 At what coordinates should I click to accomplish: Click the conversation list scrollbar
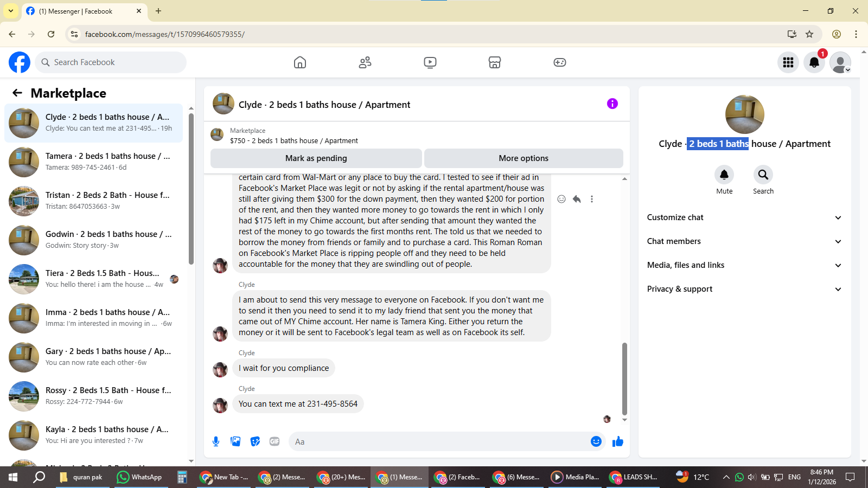click(191, 189)
